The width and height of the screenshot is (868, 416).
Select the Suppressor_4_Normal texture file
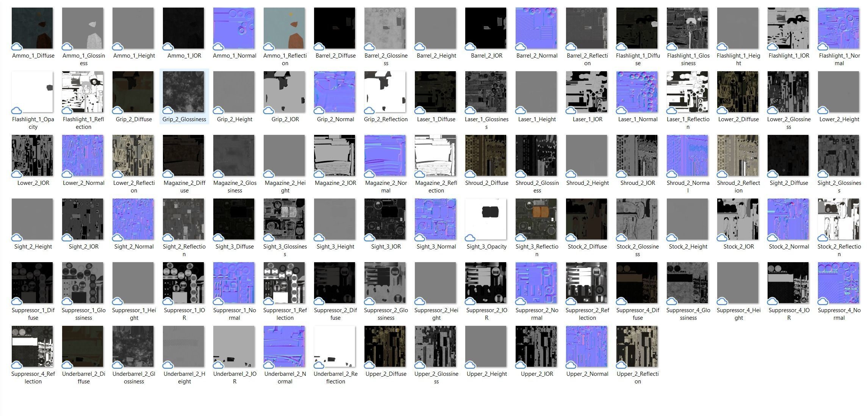[x=838, y=283]
